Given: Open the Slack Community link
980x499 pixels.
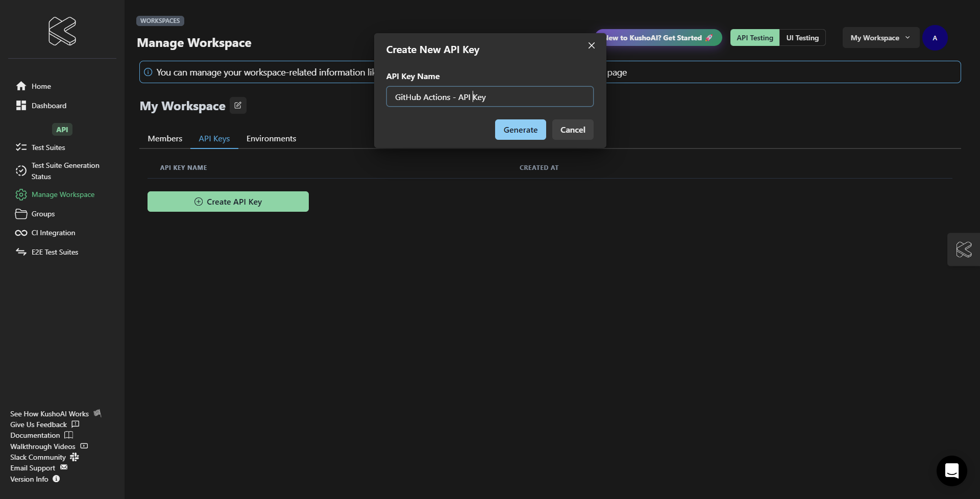Looking at the screenshot, I should tap(38, 457).
